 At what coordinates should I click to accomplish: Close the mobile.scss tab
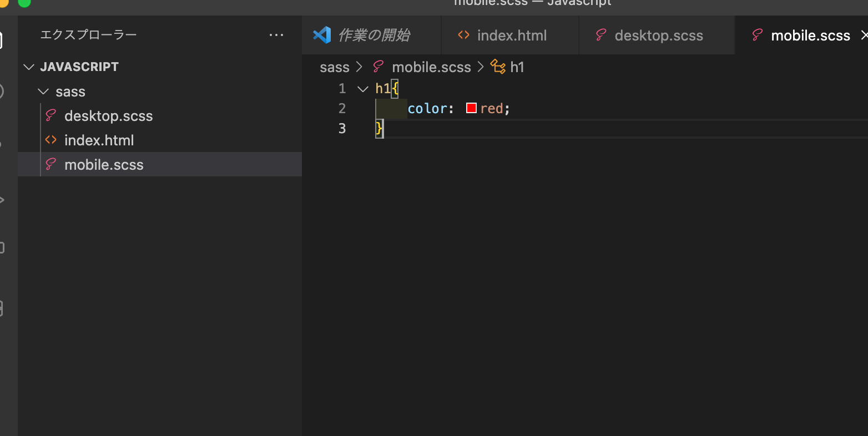click(864, 35)
